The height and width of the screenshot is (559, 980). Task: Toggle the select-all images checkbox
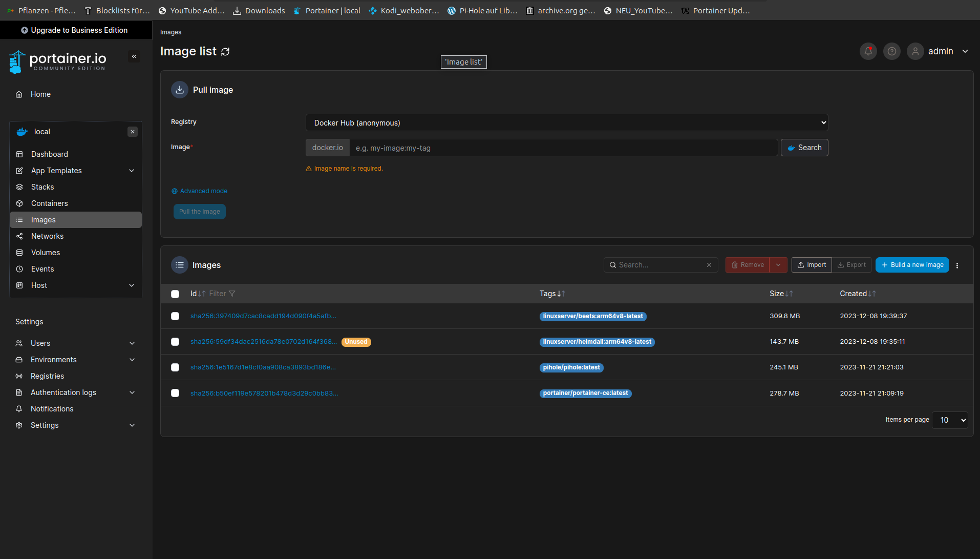tap(175, 294)
